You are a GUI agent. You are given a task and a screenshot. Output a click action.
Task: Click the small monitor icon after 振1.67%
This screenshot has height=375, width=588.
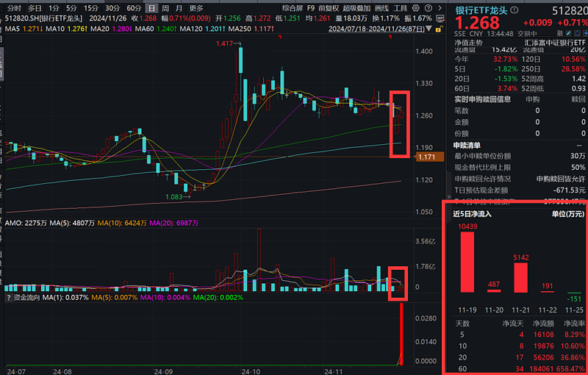pyautogui.click(x=440, y=18)
